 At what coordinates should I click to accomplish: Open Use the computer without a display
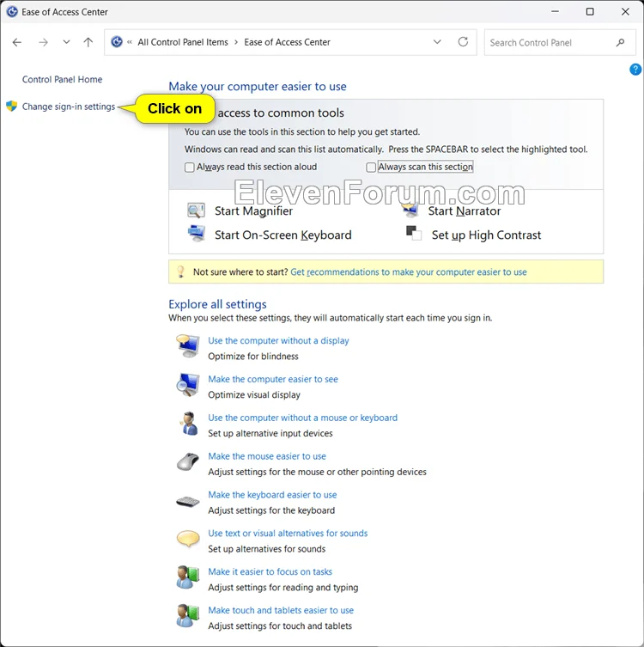(x=278, y=340)
